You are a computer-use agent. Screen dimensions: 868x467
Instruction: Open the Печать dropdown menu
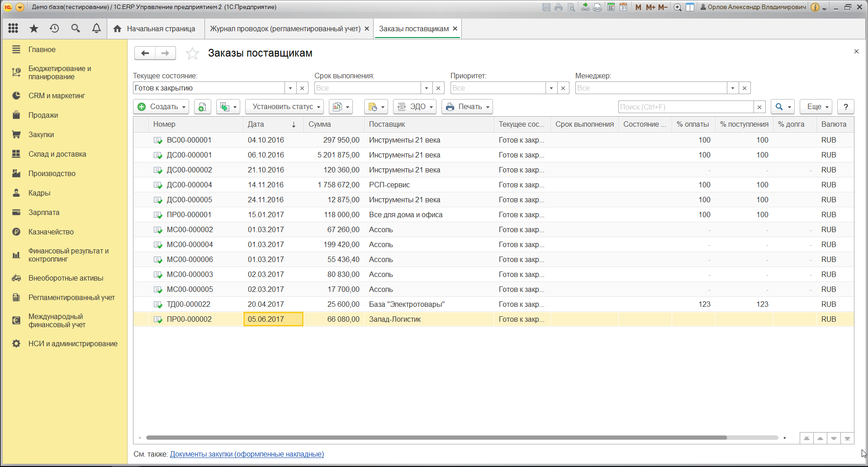[467, 107]
